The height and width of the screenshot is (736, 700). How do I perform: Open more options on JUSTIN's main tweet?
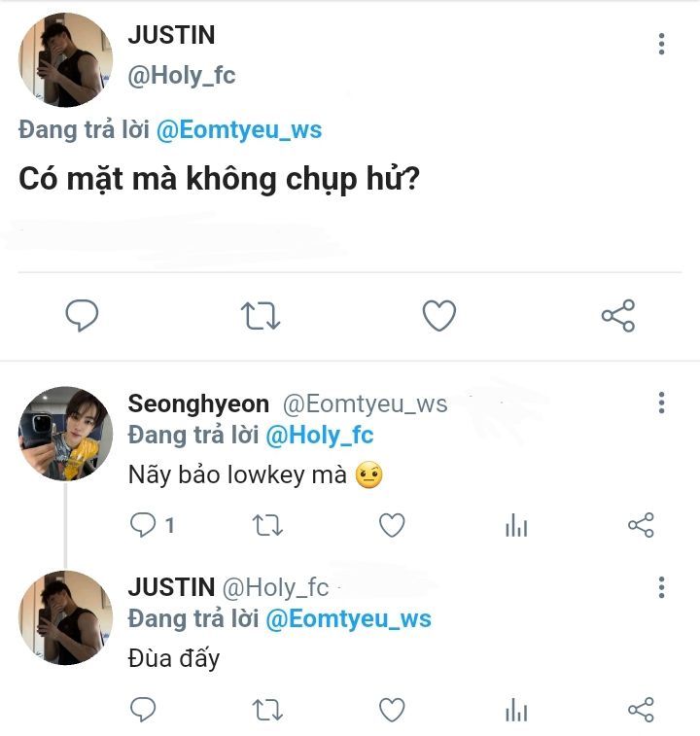point(661,44)
